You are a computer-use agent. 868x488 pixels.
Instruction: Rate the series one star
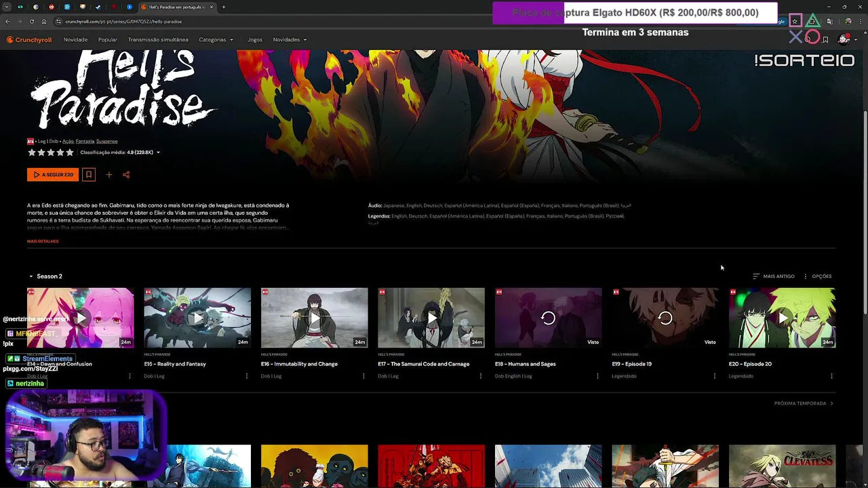tap(31, 152)
